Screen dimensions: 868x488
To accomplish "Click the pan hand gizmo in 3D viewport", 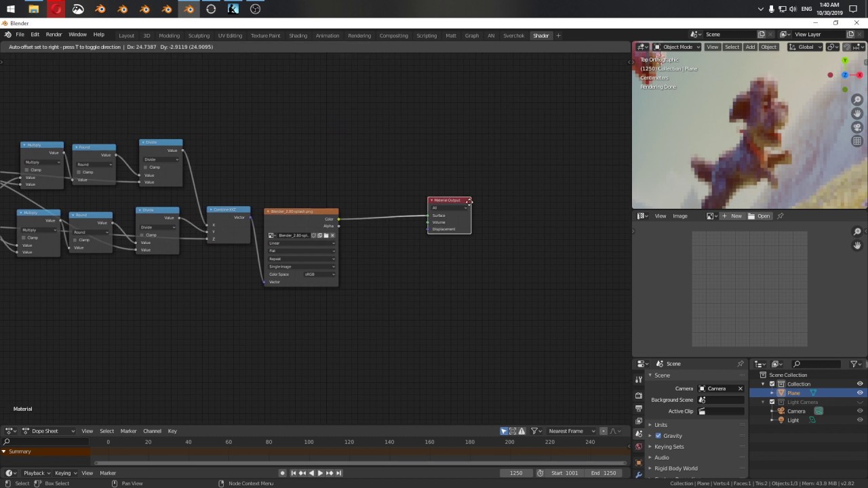I will [x=857, y=114].
